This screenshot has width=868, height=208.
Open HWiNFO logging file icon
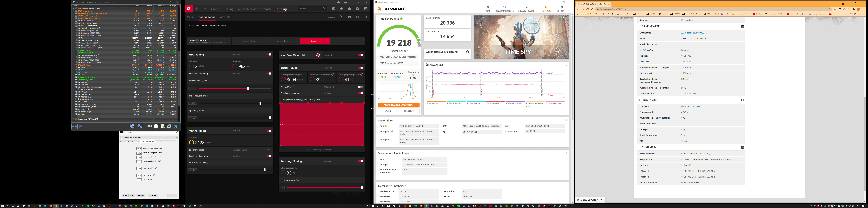click(x=162, y=126)
